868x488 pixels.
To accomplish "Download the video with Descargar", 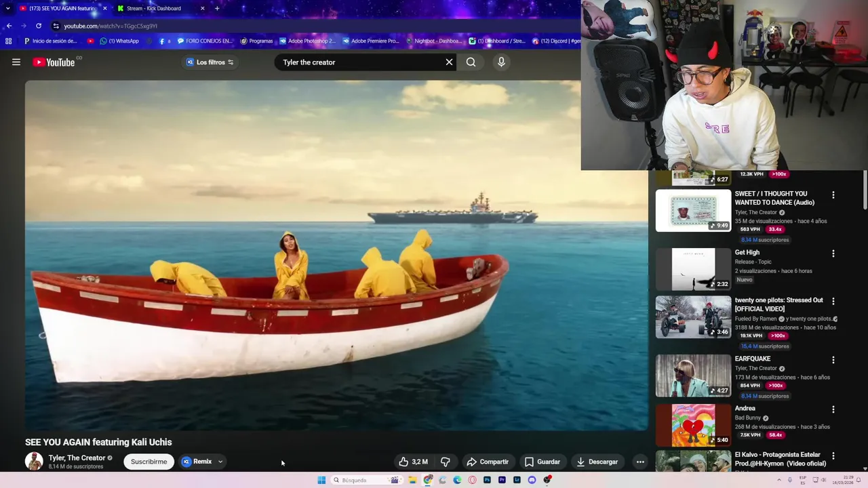I will point(597,462).
